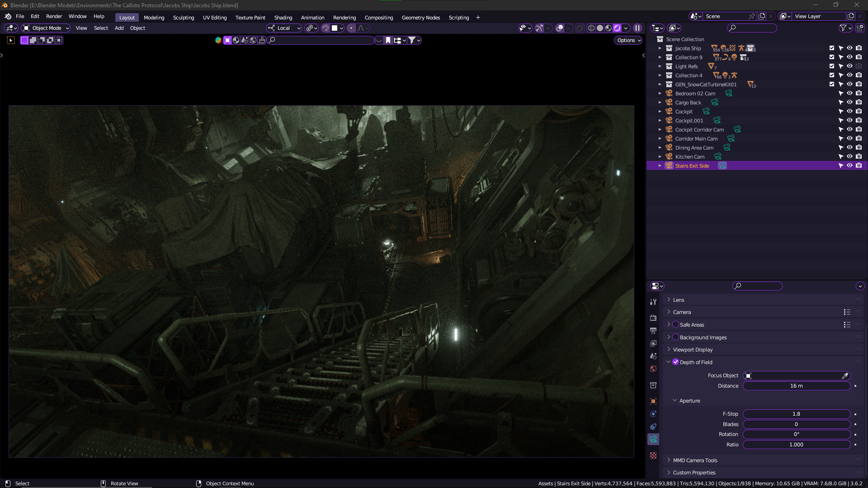The width and height of the screenshot is (868, 488).
Task: Click the Focus Object eyedropper icon
Action: [845, 375]
